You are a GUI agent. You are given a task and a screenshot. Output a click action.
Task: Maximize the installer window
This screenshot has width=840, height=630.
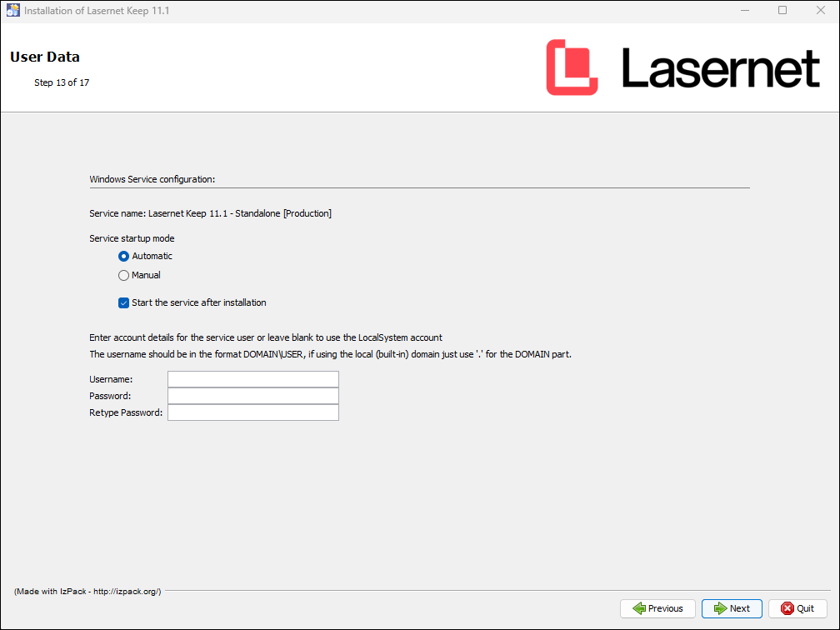click(x=782, y=11)
